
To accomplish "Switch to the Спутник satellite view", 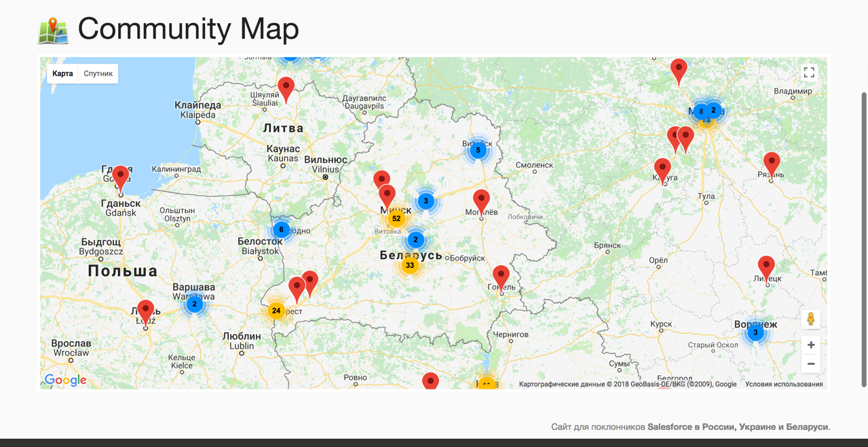I will 98,74.
